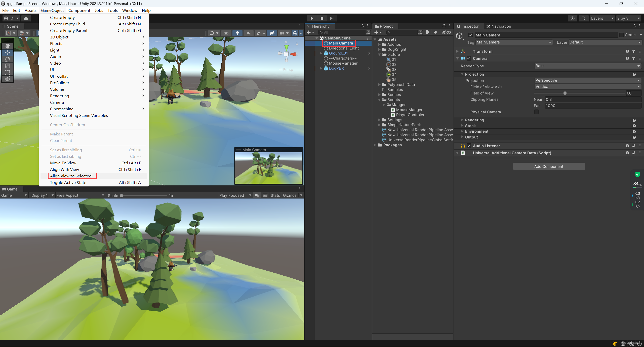Click the Play button
The width and height of the screenshot is (644, 347).
click(x=312, y=18)
